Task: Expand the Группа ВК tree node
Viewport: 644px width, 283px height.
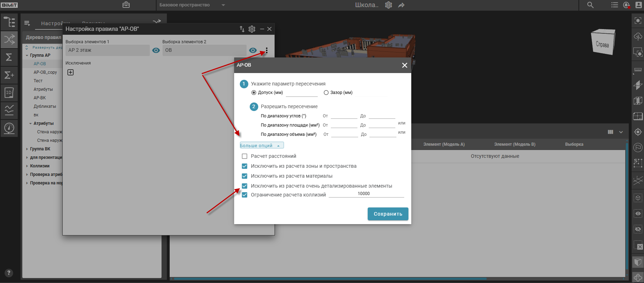Action: [x=27, y=149]
